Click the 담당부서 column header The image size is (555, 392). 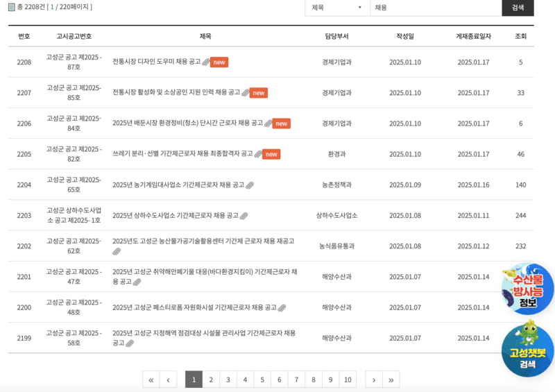[x=336, y=36]
